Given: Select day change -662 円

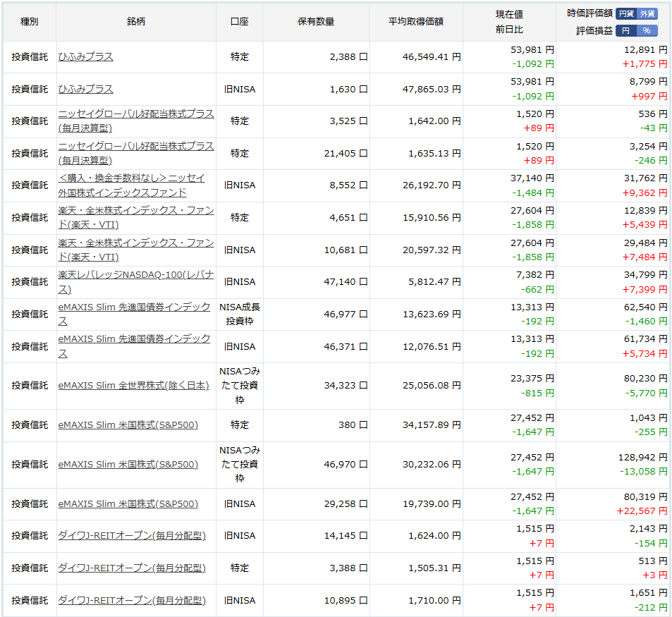Looking at the screenshot, I should click(x=537, y=290).
